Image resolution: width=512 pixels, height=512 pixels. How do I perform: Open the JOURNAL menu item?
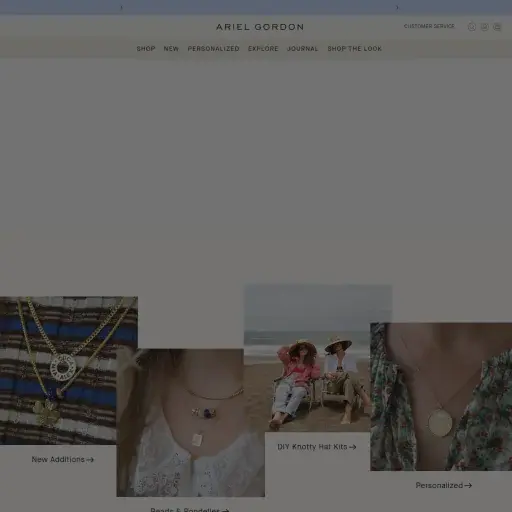coord(303,49)
